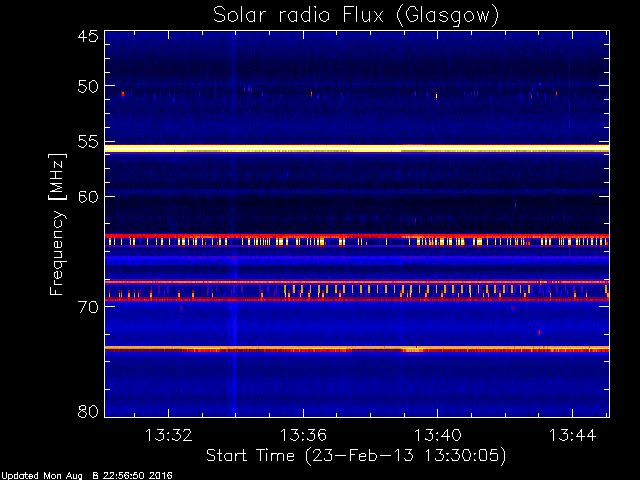
Task: Click the 13:32 time tick label
Action: (x=168, y=435)
